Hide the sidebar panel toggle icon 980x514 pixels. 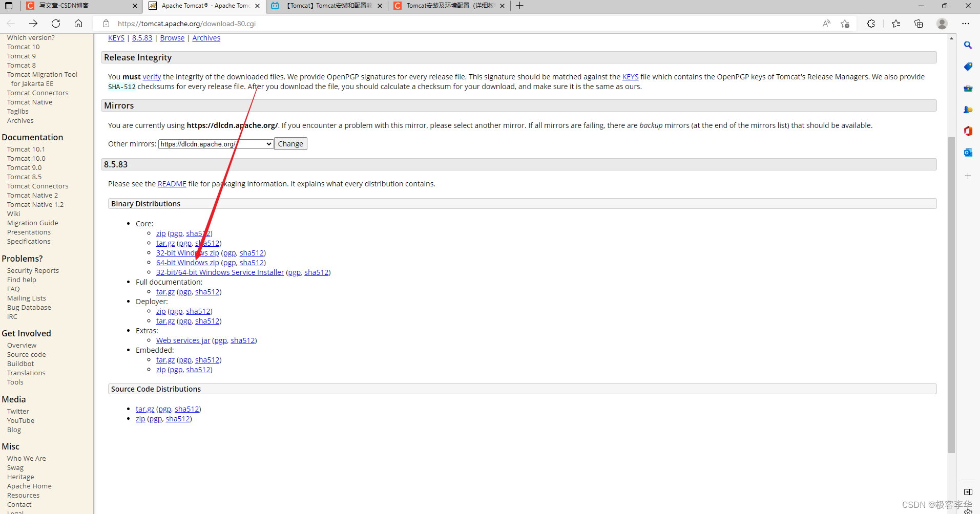[x=968, y=492]
